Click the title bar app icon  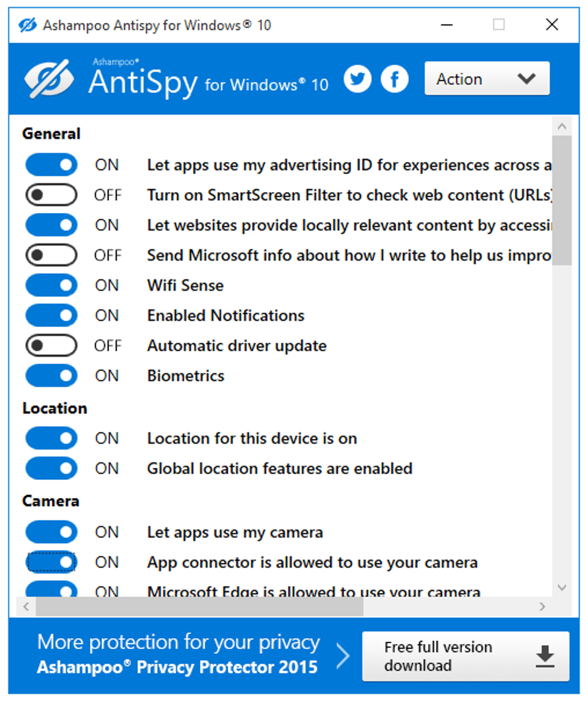[27, 25]
